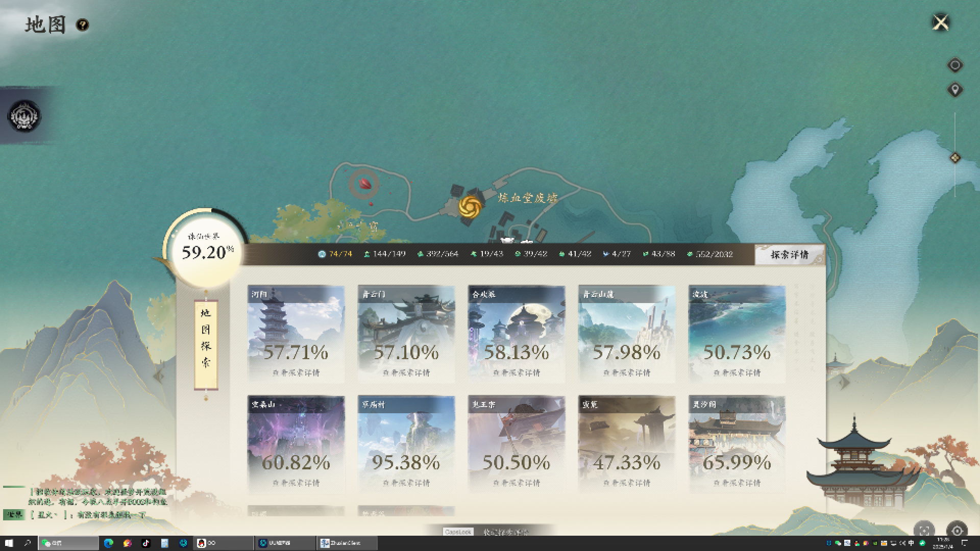View exploration details under 50.73% card
This screenshot has height=551, width=980.
click(737, 373)
